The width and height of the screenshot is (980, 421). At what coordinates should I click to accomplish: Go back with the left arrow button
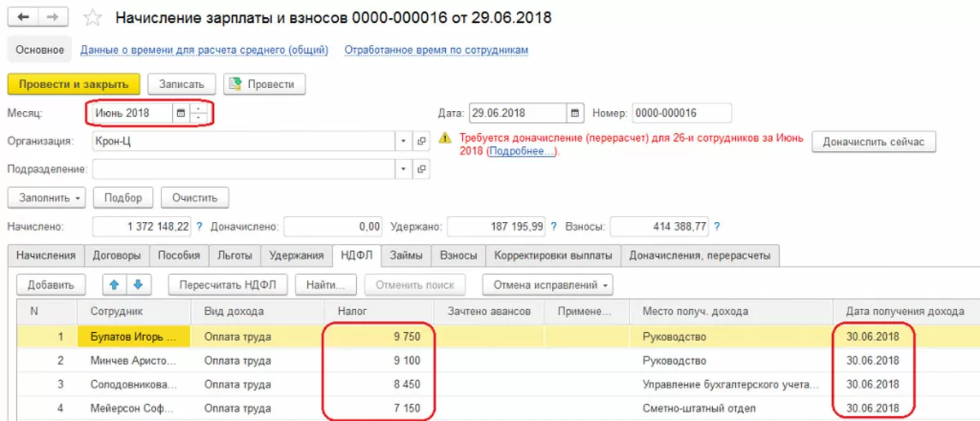click(24, 17)
